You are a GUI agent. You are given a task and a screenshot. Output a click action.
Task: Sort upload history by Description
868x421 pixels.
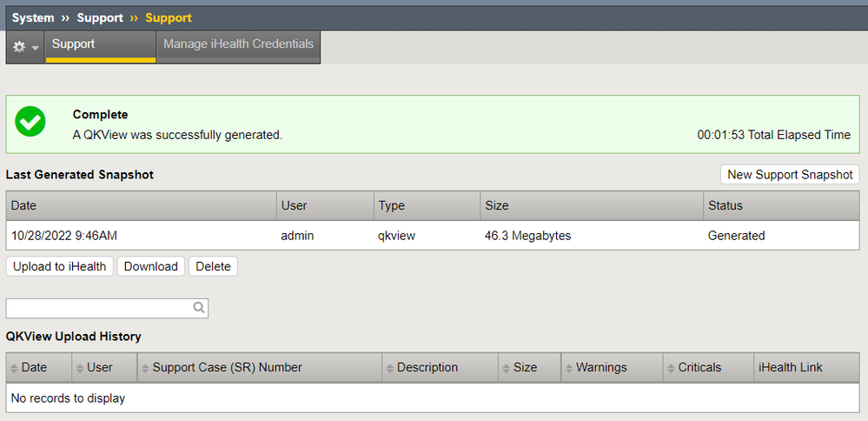click(x=441, y=367)
